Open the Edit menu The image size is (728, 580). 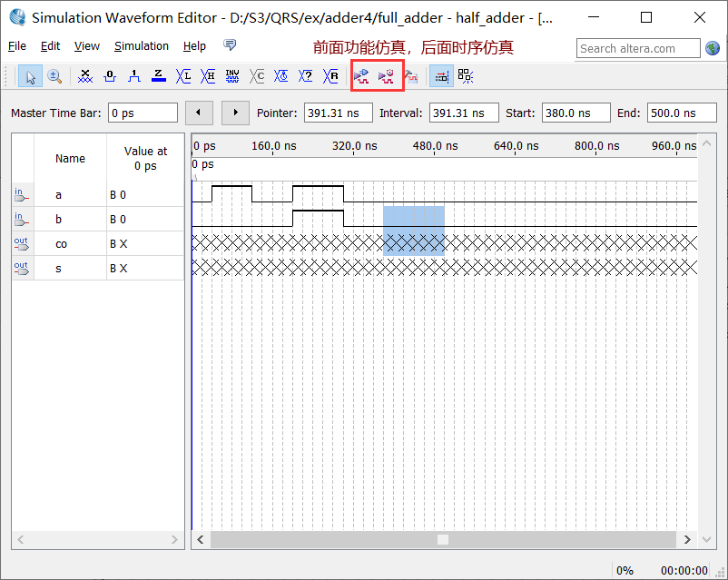pos(50,46)
